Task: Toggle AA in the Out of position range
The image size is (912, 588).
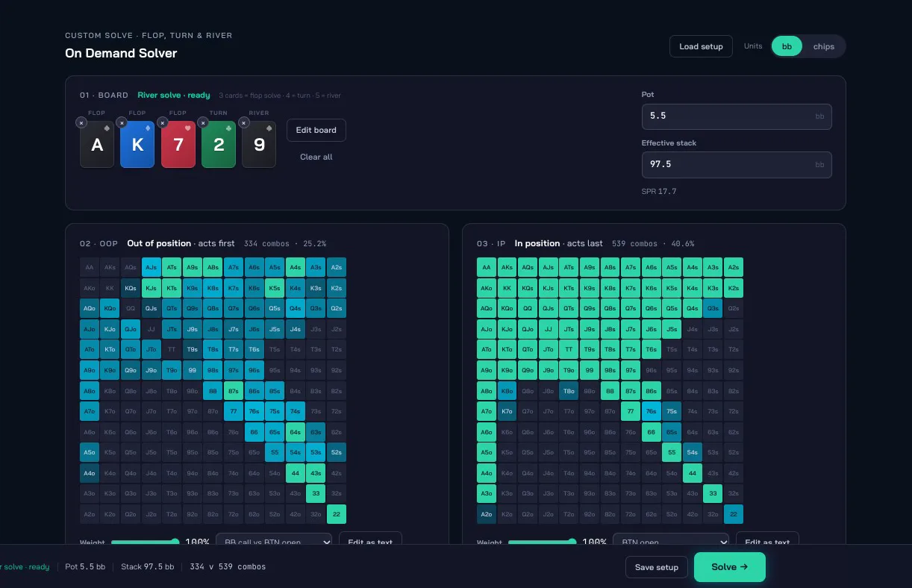Action: click(90, 267)
